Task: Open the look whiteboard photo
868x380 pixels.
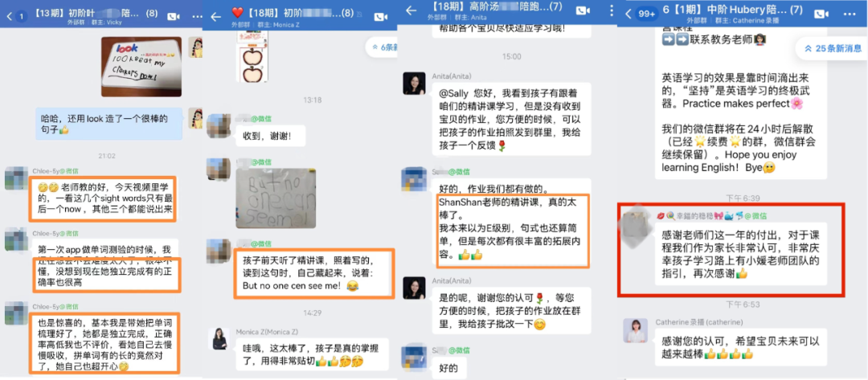Action: pos(141,67)
